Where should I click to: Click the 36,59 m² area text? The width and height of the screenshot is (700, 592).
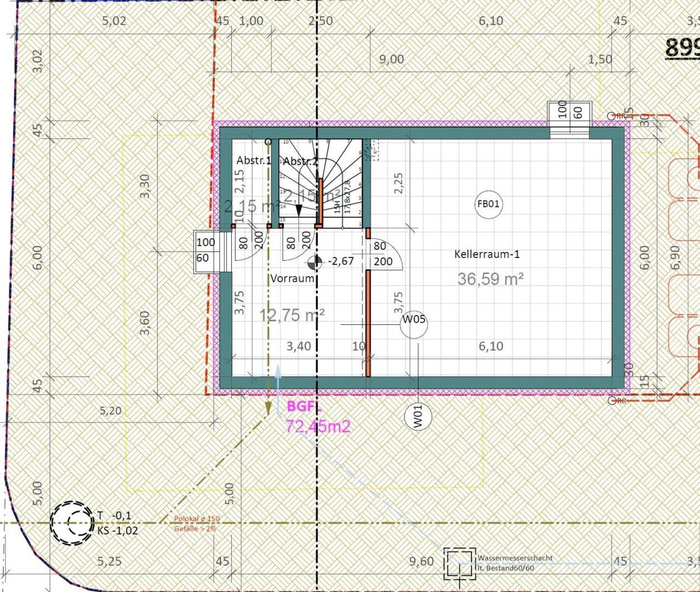(x=491, y=279)
